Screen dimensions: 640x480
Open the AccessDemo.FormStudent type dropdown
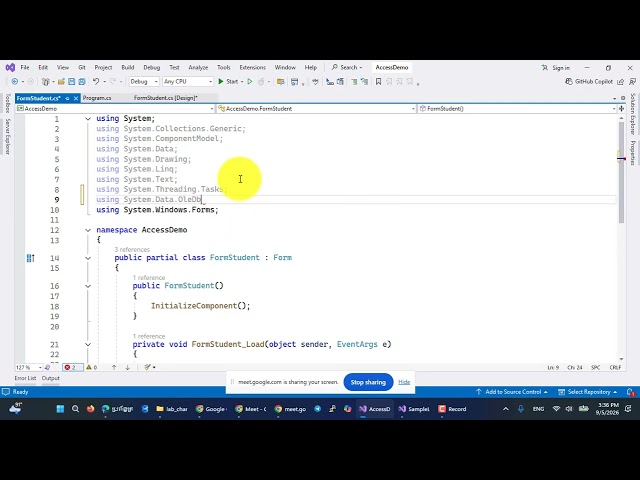[x=316, y=109]
